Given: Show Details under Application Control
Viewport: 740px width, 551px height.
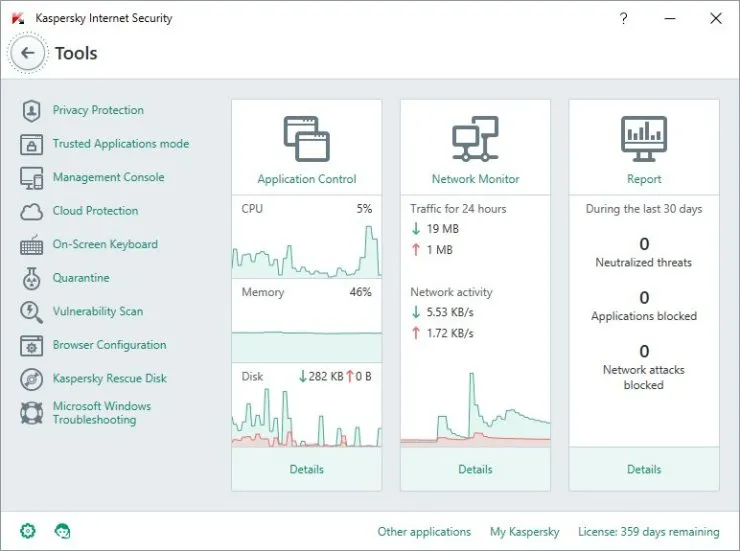Looking at the screenshot, I should point(306,469).
